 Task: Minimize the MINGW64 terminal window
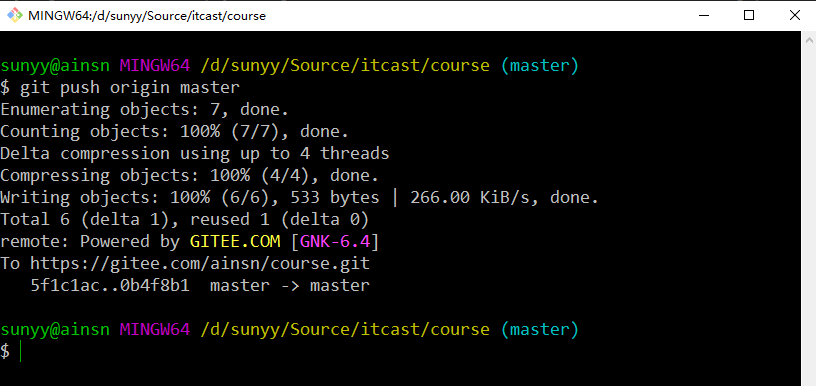click(x=704, y=16)
